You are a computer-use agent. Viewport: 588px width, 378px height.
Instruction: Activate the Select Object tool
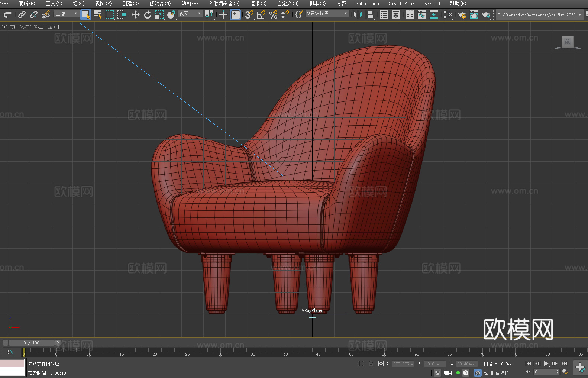(86, 14)
